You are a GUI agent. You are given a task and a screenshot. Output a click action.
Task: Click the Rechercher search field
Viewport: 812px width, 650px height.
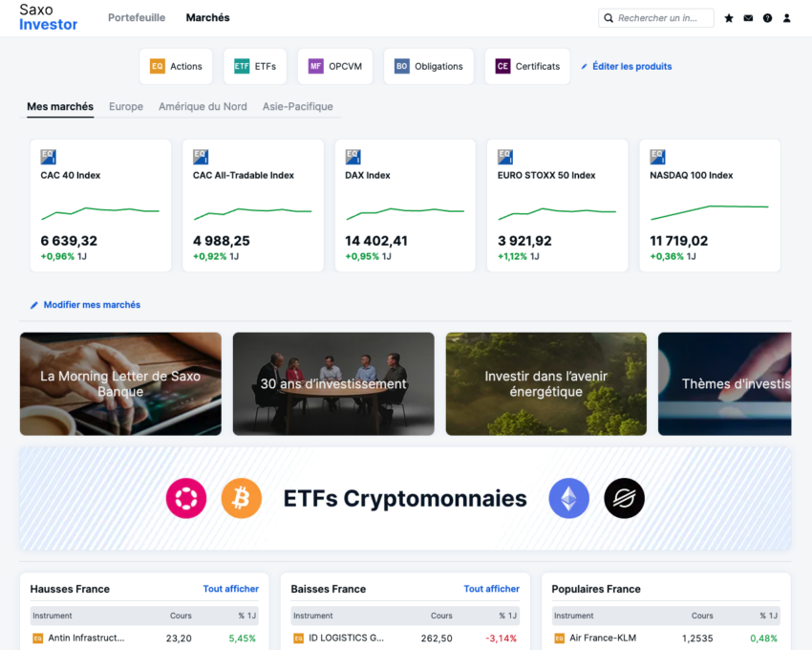[x=659, y=17]
